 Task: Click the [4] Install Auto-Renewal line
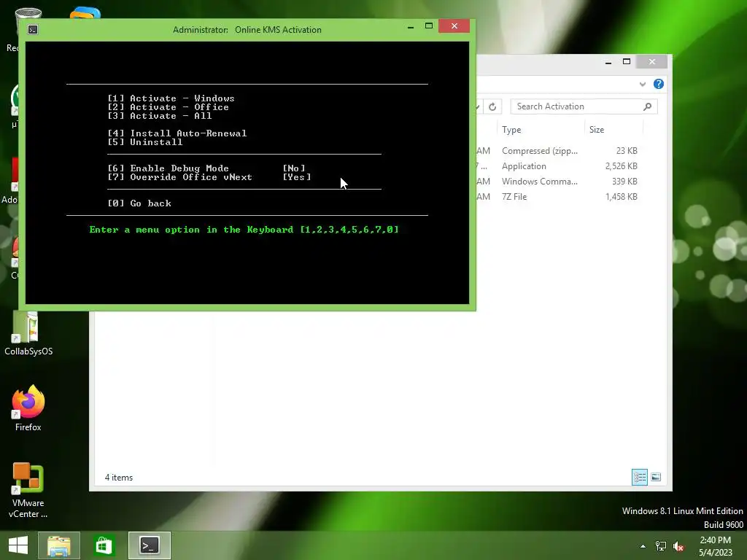pos(177,133)
